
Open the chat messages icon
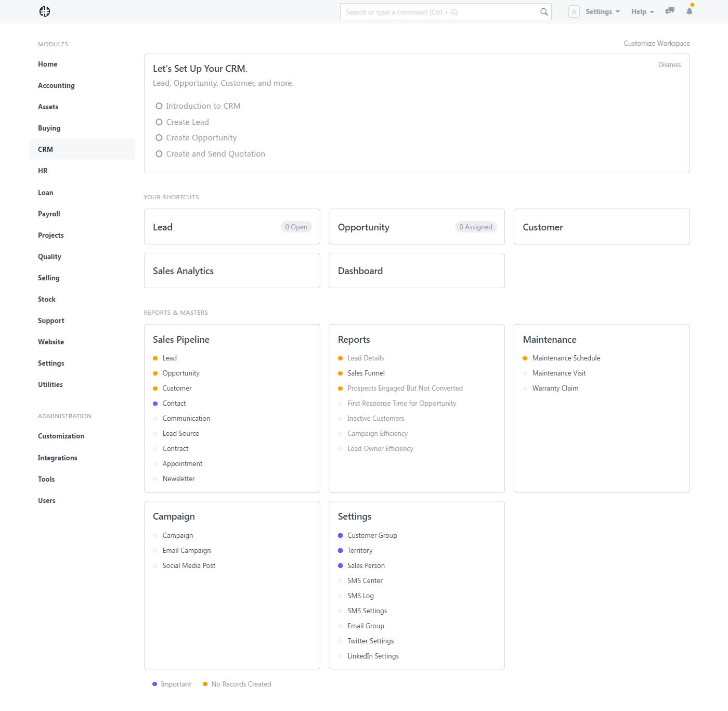pyautogui.click(x=670, y=11)
